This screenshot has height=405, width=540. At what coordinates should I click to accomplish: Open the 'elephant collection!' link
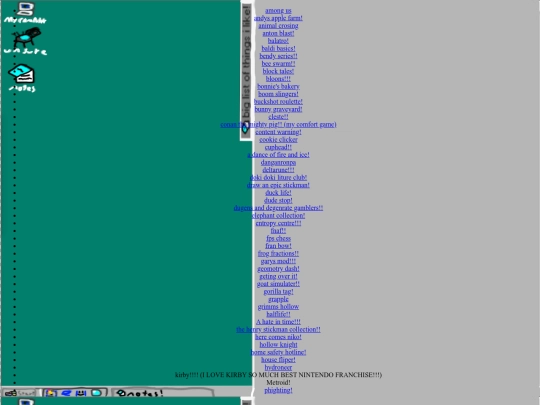[x=278, y=215]
